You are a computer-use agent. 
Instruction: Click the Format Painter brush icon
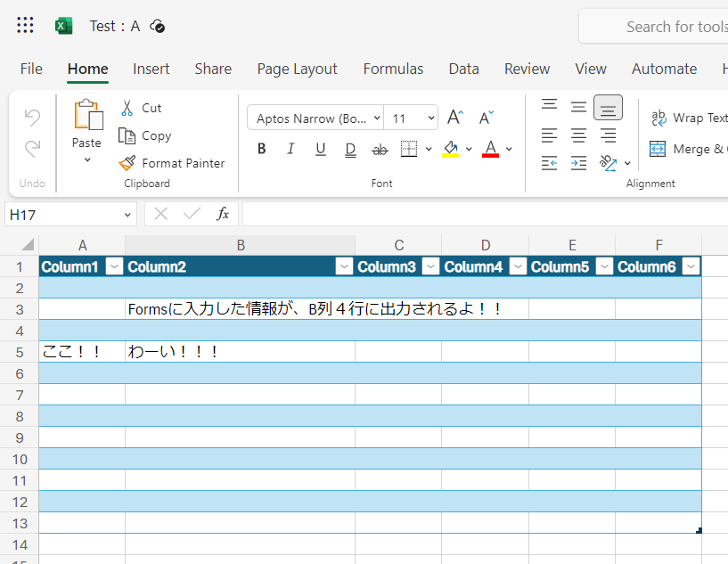pos(127,163)
